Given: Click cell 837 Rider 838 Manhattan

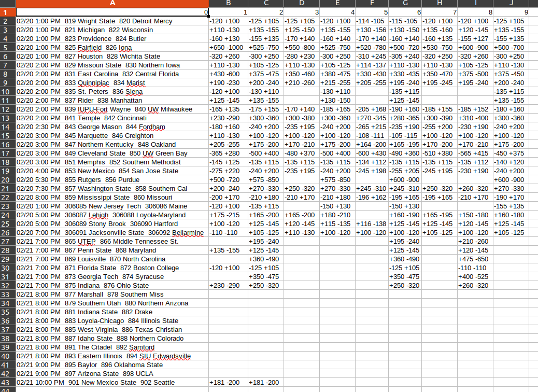Looking at the screenshot, I should pyautogui.click(x=112, y=101).
